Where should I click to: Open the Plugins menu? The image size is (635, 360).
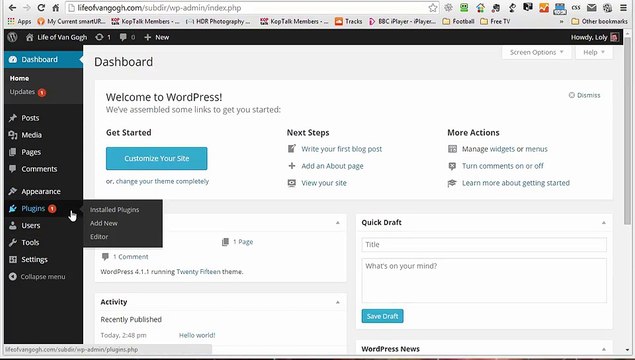click(43, 209)
